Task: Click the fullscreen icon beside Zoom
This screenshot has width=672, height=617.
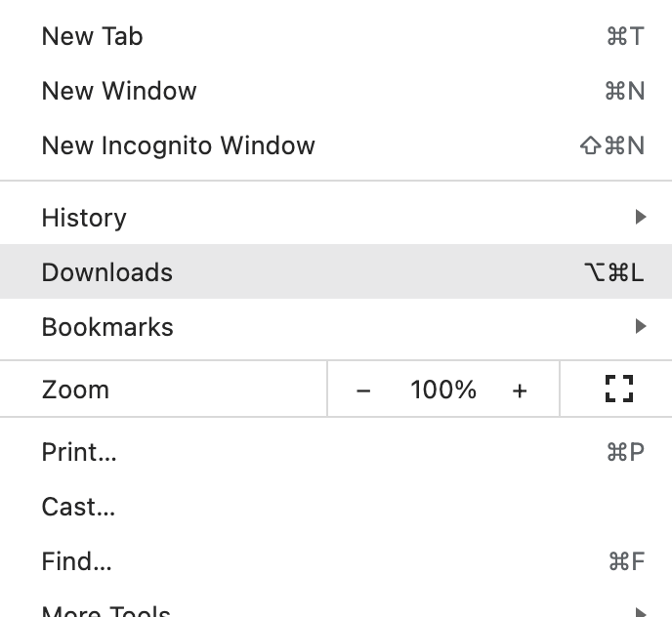Action: (x=619, y=389)
